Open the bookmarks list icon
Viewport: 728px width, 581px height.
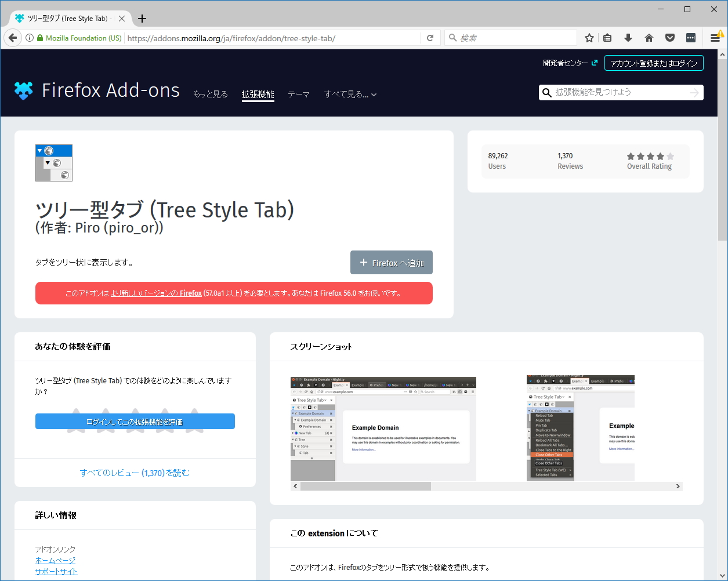coord(607,38)
